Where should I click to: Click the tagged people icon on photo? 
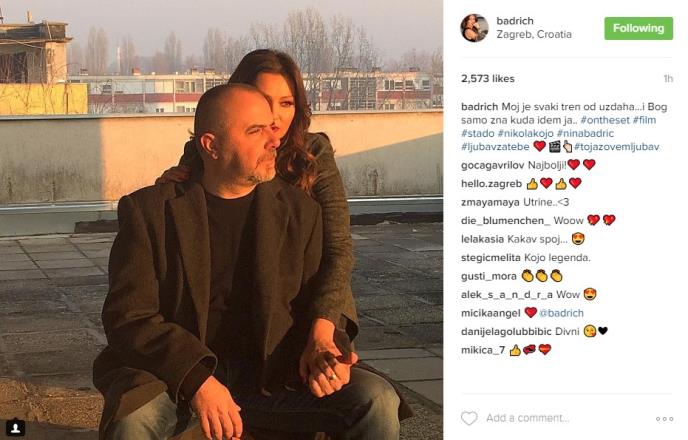(x=16, y=427)
